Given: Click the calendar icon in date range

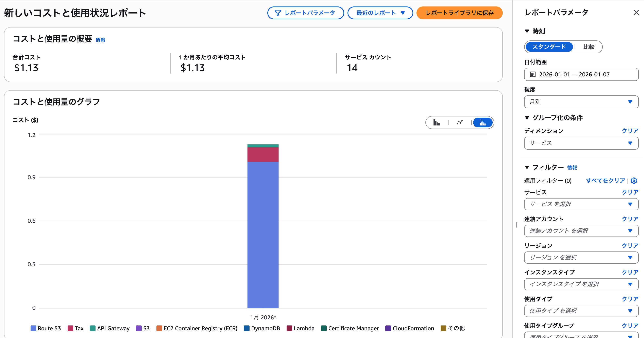Looking at the screenshot, I should (532, 74).
